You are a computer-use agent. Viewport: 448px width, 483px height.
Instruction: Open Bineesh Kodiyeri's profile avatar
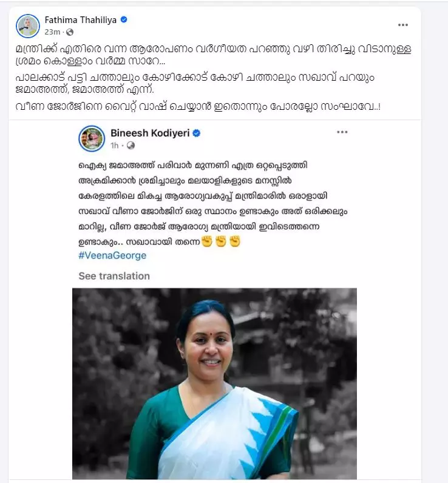point(92,138)
